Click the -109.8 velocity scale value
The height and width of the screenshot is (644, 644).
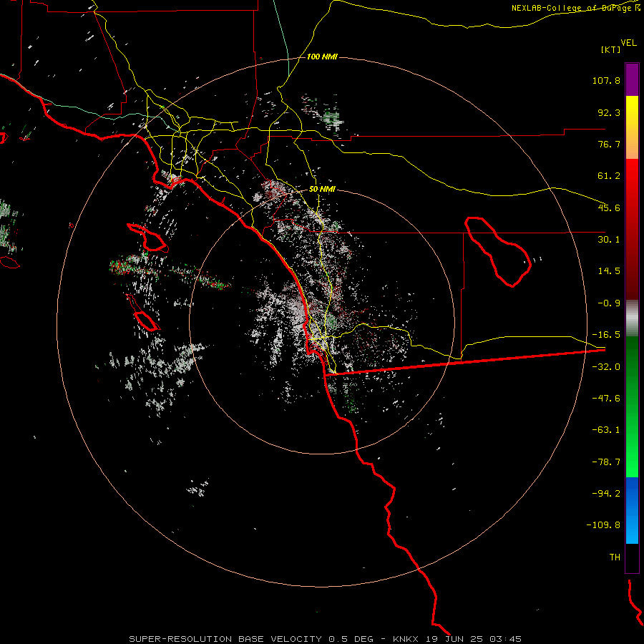tap(603, 525)
